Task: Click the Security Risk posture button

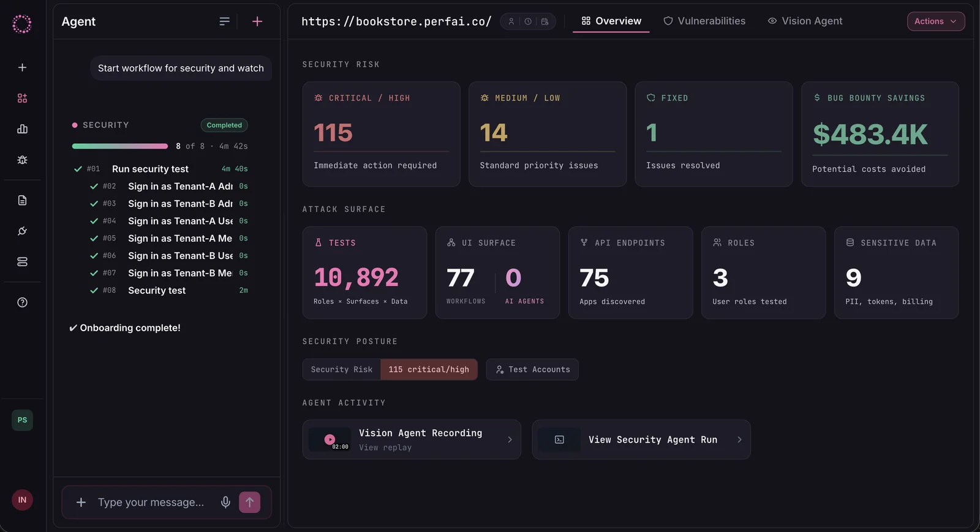Action: pos(390,369)
